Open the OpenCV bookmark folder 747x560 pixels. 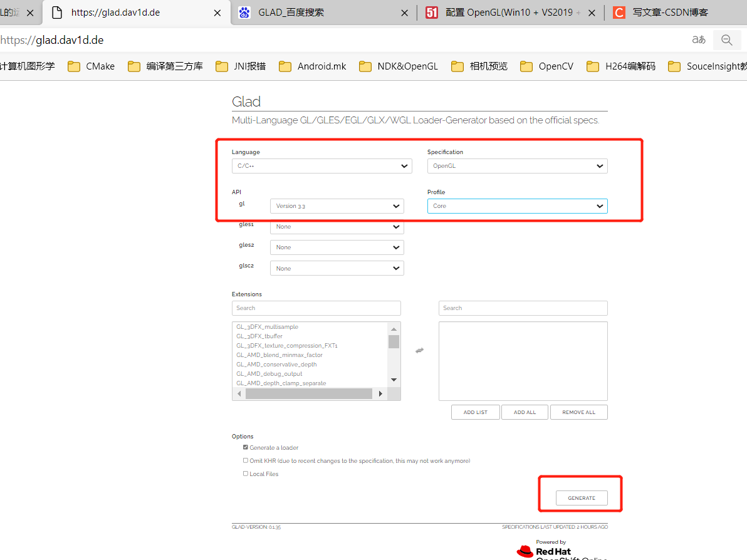pyautogui.click(x=547, y=66)
